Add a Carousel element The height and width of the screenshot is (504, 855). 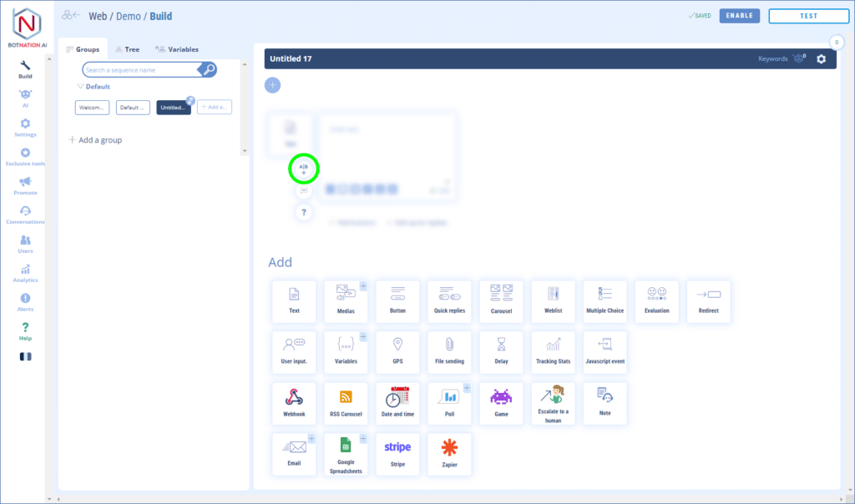501,301
